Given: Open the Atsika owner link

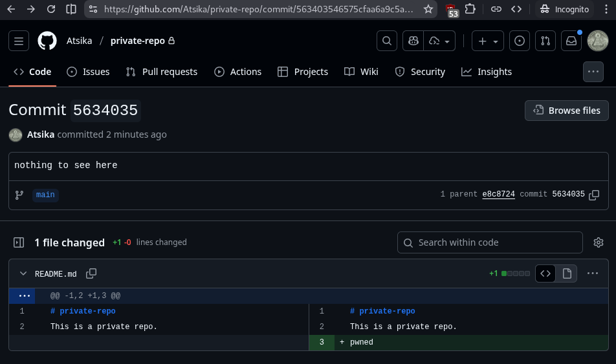Looking at the screenshot, I should (x=80, y=41).
